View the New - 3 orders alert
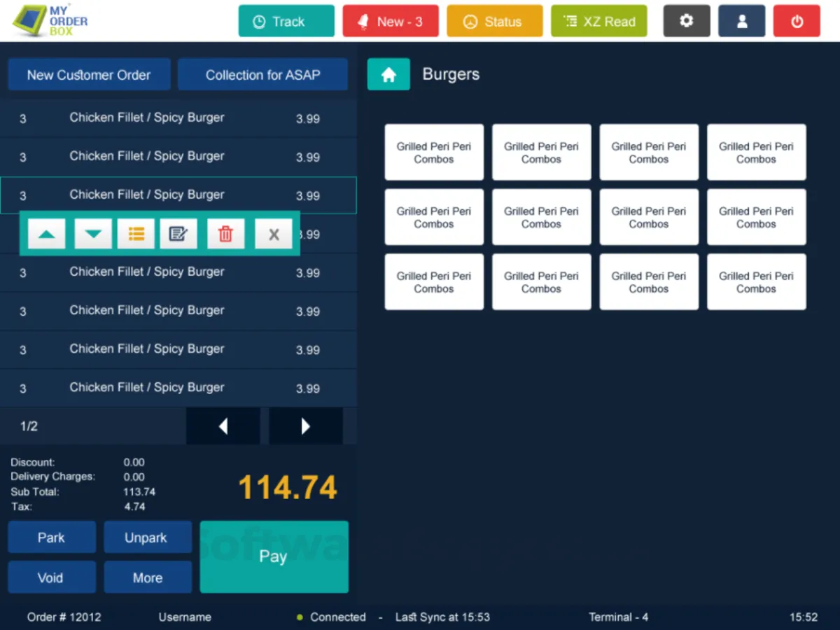Image resolution: width=840 pixels, height=630 pixels. click(391, 22)
